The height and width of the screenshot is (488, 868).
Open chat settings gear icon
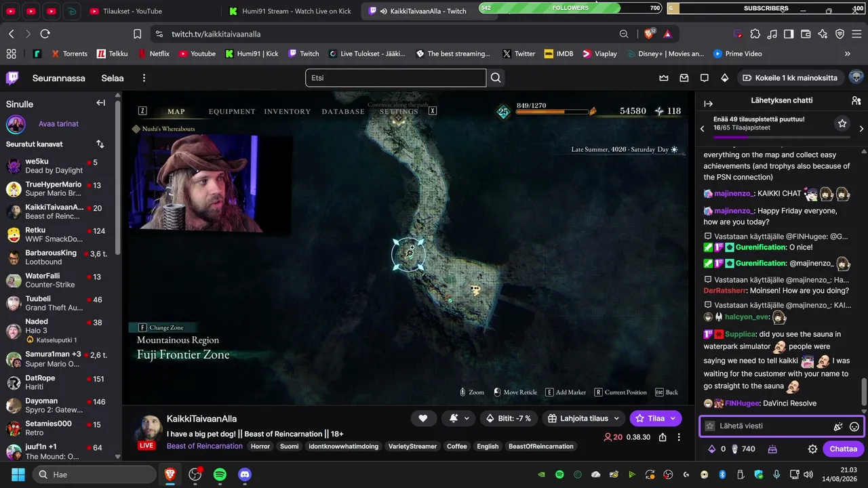coord(812,449)
